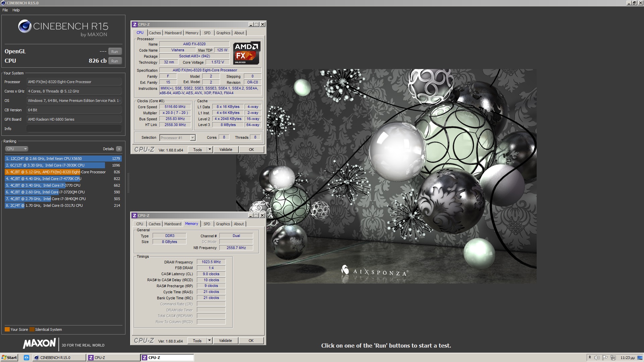Open SPD tab in lower CPU-Z window

tap(207, 224)
